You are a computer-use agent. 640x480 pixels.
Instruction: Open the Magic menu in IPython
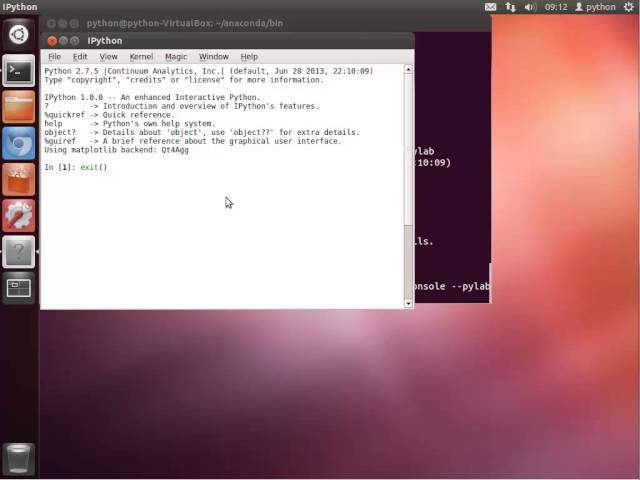click(x=176, y=57)
